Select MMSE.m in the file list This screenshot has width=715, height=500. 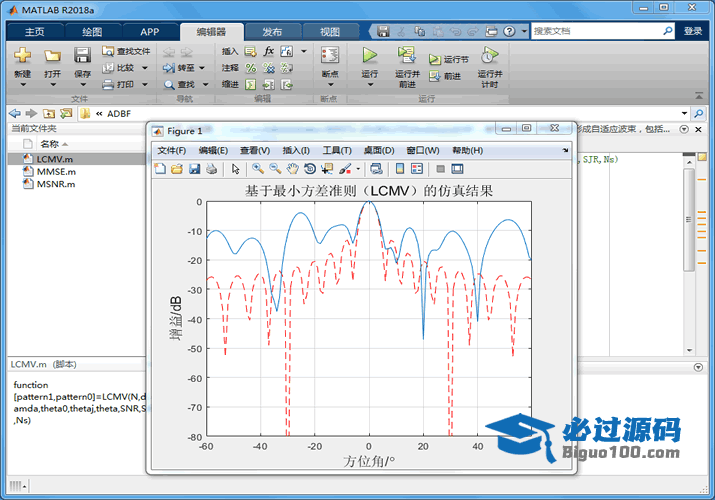(55, 171)
